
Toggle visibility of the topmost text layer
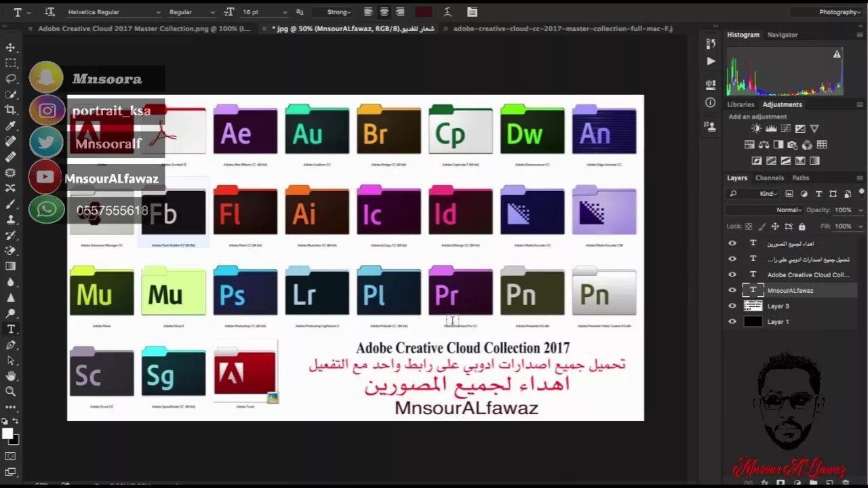pos(732,243)
